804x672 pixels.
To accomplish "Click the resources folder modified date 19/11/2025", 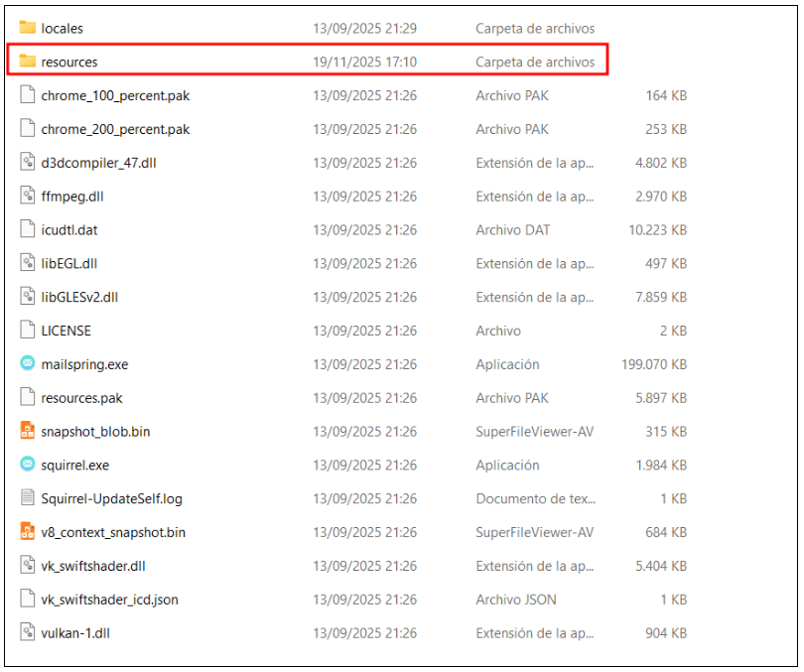I will coord(364,62).
